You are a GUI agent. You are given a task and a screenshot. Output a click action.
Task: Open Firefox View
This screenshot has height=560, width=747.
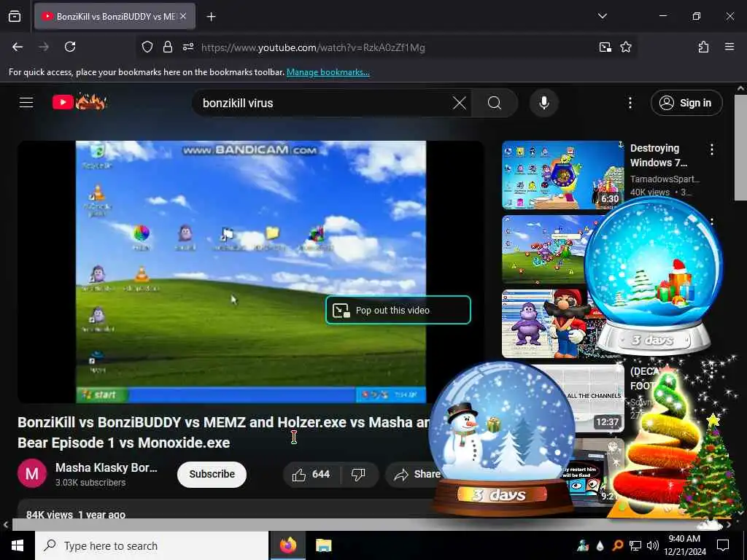click(15, 16)
